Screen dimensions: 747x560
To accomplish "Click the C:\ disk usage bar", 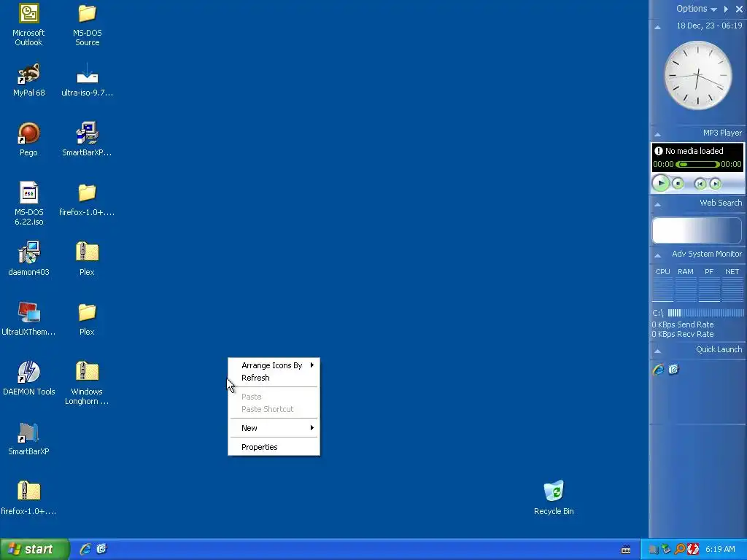I will click(x=705, y=313).
